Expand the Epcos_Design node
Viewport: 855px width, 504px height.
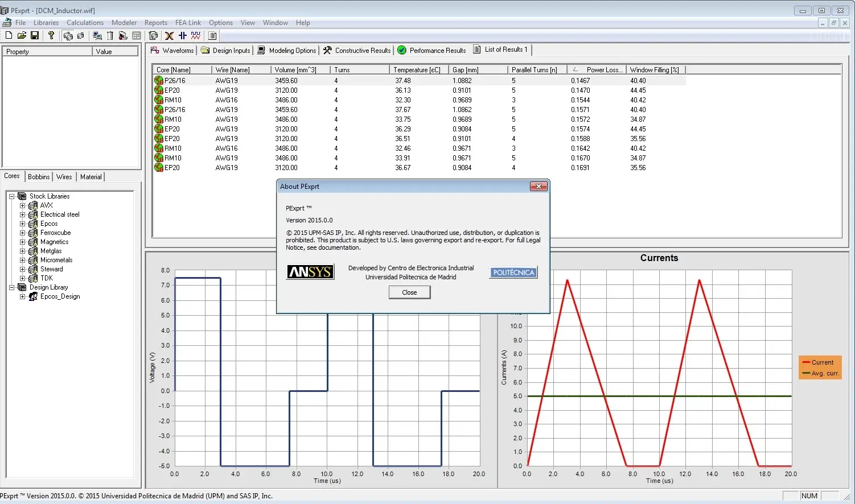point(22,296)
